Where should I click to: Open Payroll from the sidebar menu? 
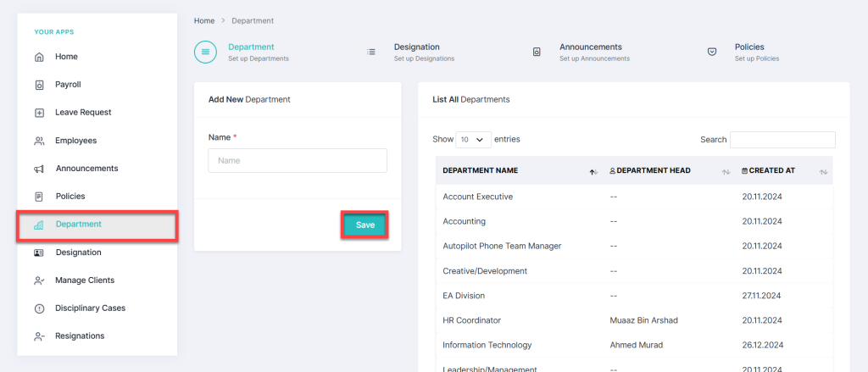pyautogui.click(x=68, y=85)
